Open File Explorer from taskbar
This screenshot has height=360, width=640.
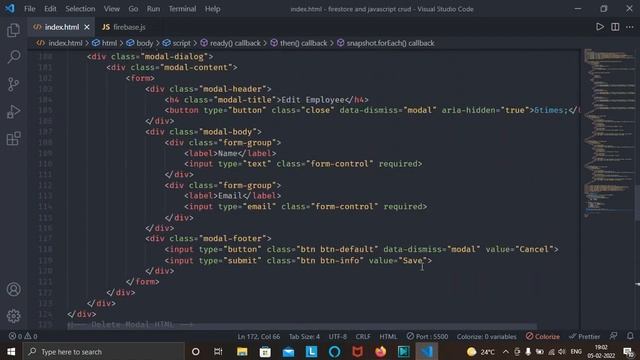click(242, 351)
